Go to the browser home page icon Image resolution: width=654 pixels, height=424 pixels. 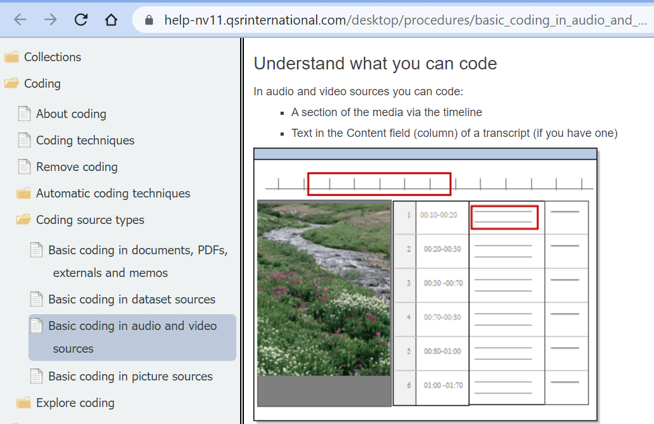pyautogui.click(x=111, y=19)
